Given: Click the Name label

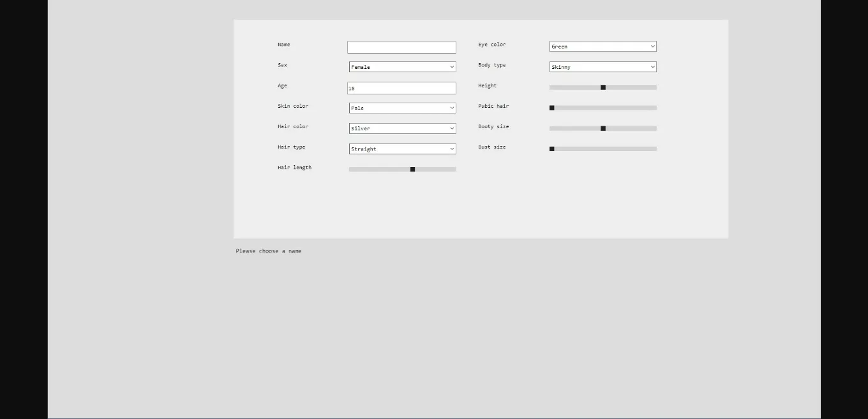Looking at the screenshot, I should coord(283,45).
